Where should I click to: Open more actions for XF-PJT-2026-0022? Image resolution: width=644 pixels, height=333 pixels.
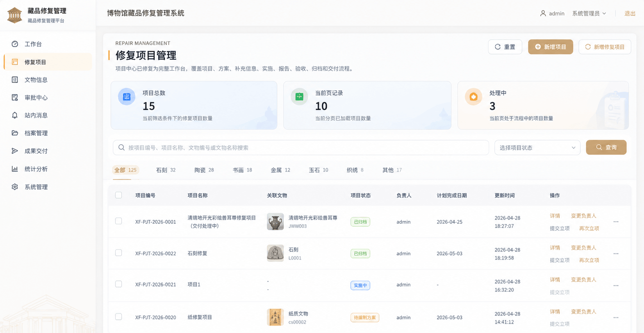click(x=616, y=254)
